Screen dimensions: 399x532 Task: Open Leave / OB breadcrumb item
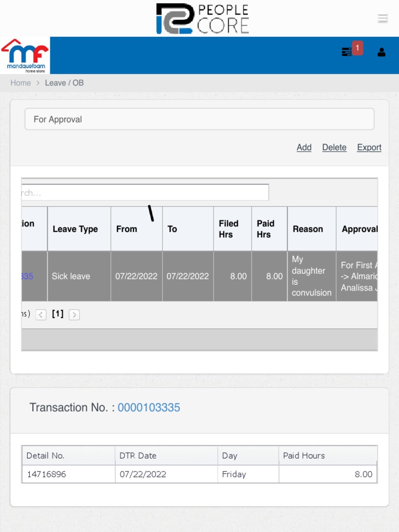click(64, 83)
